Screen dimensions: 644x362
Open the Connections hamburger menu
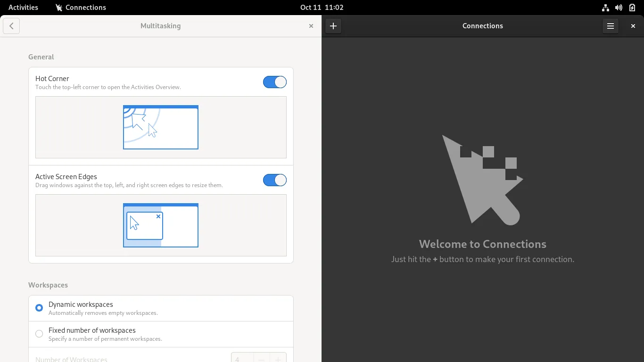point(610,26)
